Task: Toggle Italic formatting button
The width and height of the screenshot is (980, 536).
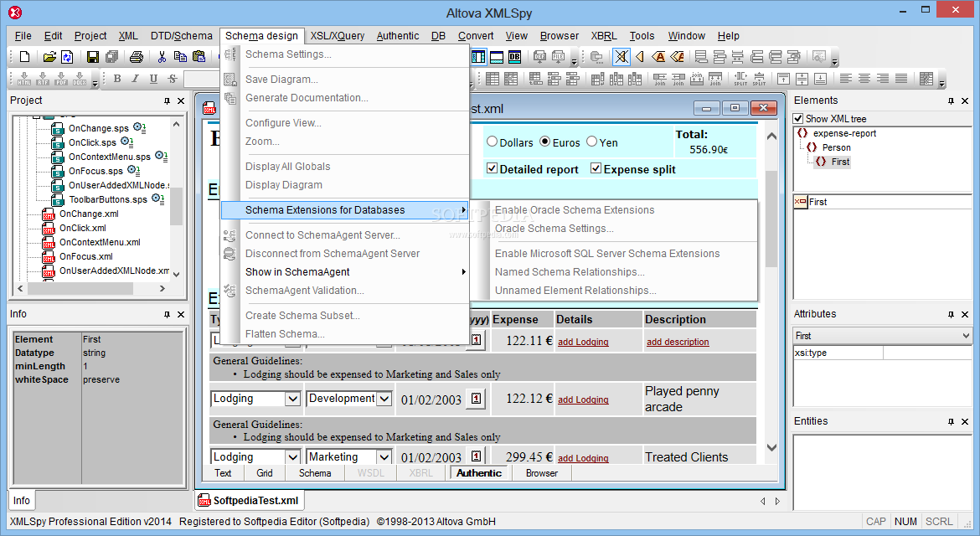Action: (x=135, y=79)
